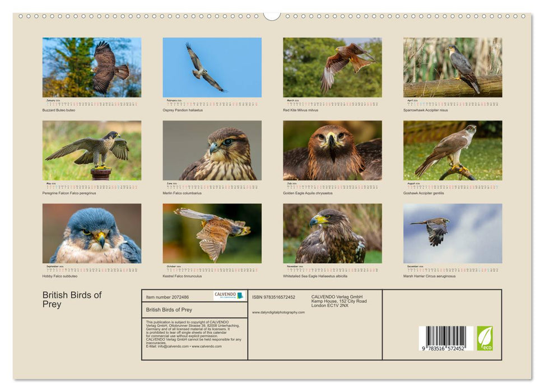Screen dimensions: 544x392
Task: Select the June Merlin portrait
Action: (213, 151)
